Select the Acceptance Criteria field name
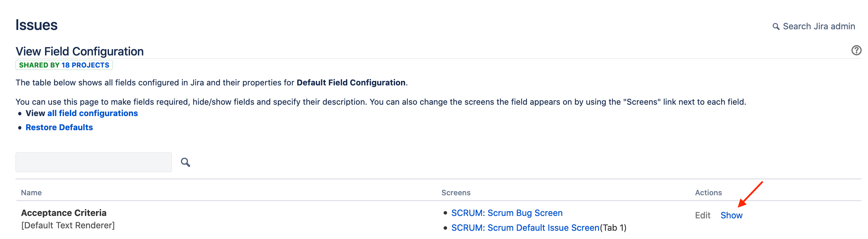Screen dimensions: 868x239 (x=64, y=213)
